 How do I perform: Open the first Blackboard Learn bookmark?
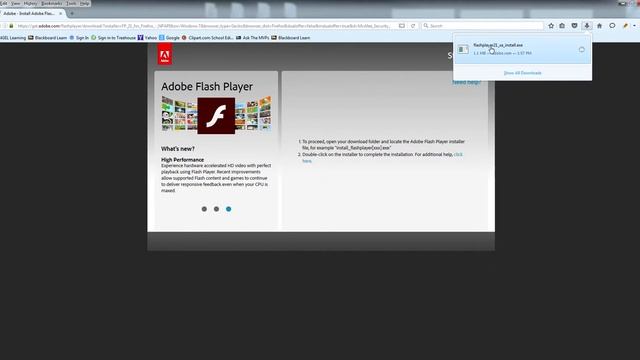[47, 38]
